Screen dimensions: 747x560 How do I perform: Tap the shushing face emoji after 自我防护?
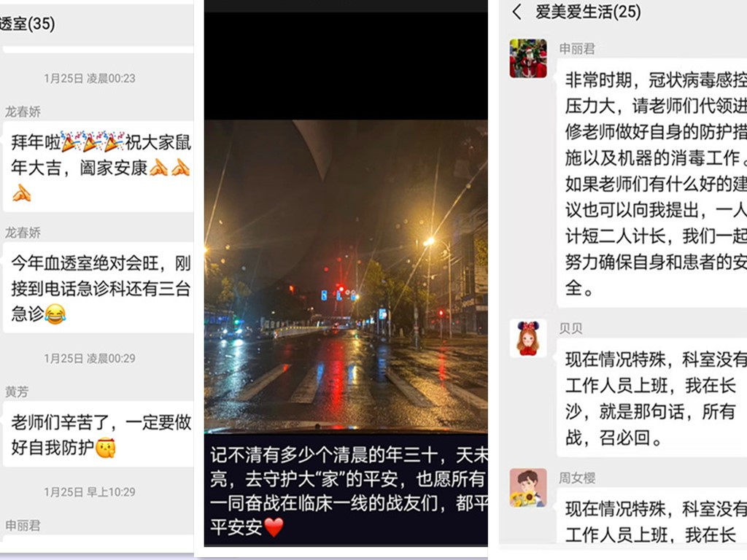[x=105, y=448]
